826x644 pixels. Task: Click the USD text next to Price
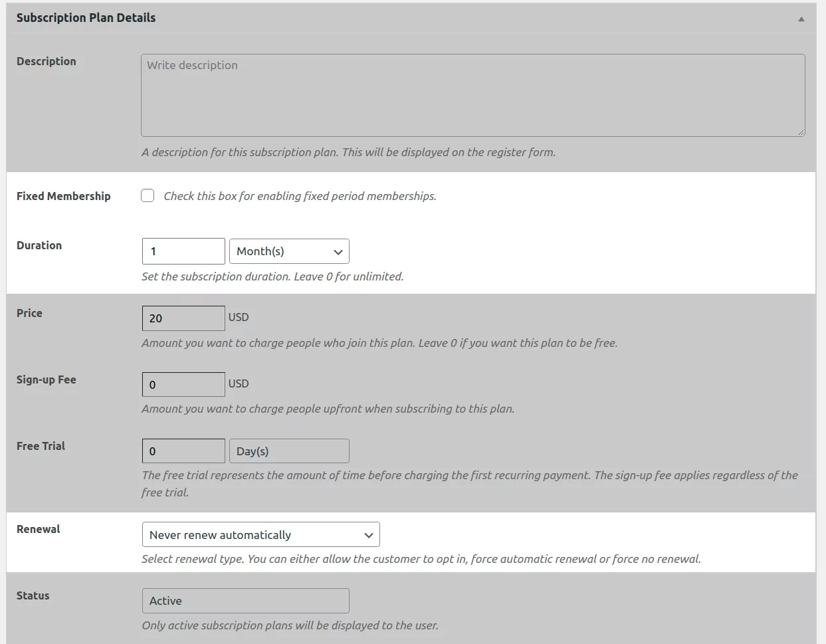click(x=239, y=317)
